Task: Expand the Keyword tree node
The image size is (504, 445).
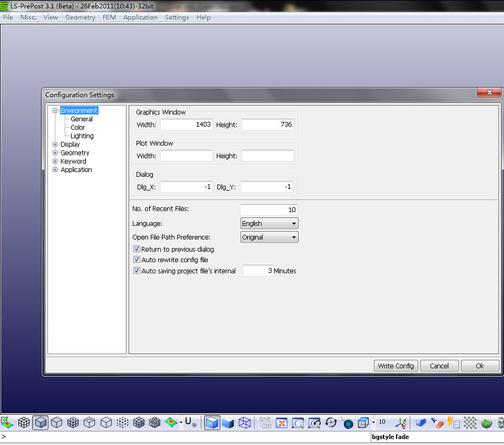Action: click(55, 161)
